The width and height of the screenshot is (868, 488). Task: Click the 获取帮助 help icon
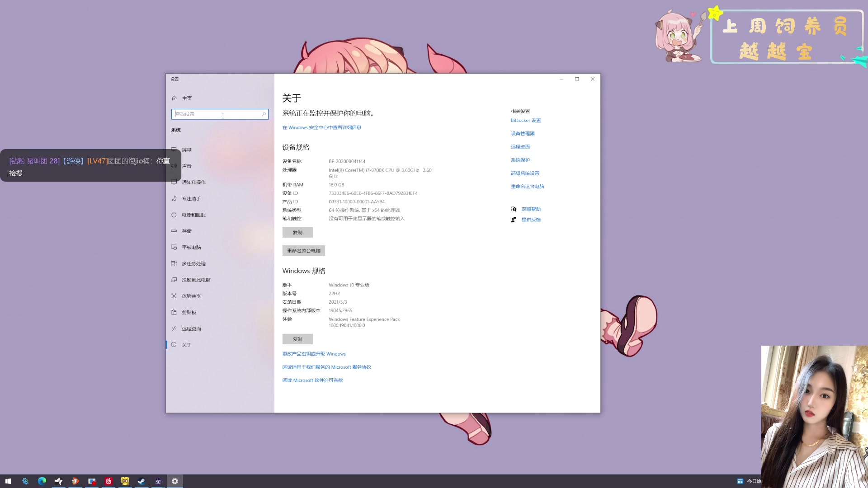(514, 209)
